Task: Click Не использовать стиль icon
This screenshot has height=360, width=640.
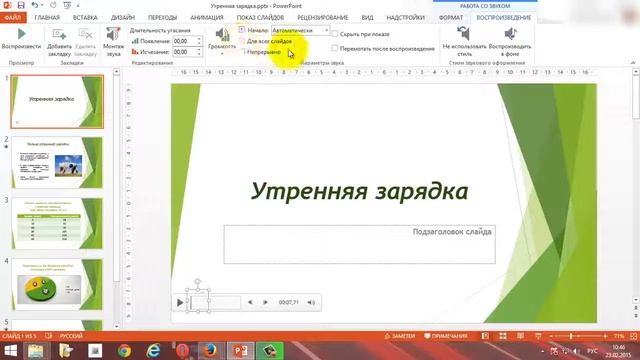Action: 464,33
